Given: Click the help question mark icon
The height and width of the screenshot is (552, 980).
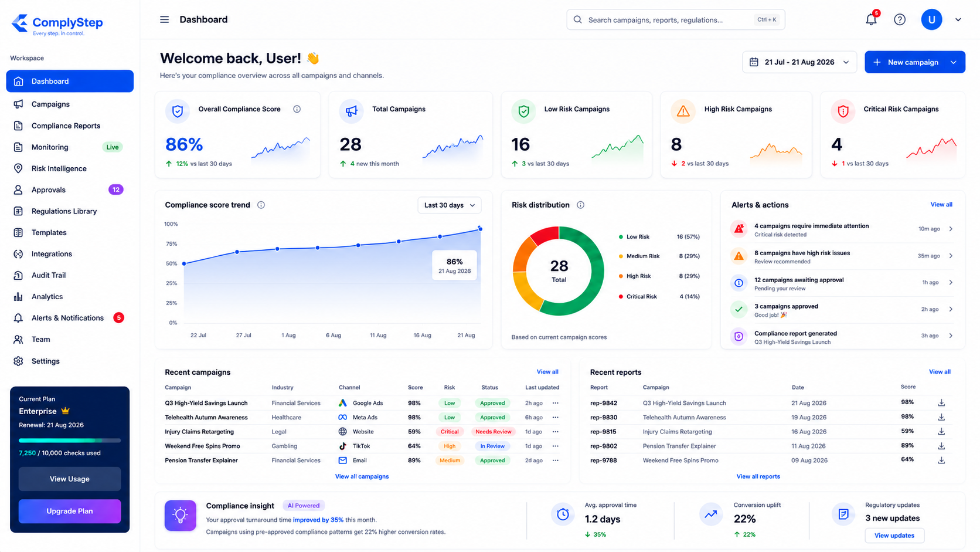Looking at the screenshot, I should point(900,19).
